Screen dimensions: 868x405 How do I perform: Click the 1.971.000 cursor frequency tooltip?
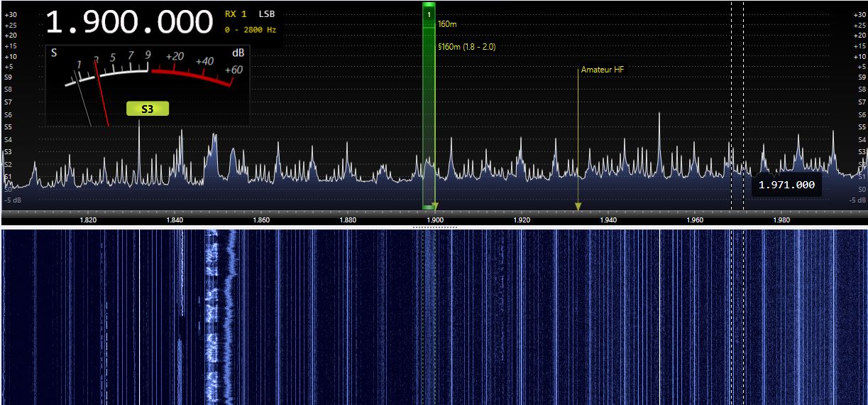(786, 185)
